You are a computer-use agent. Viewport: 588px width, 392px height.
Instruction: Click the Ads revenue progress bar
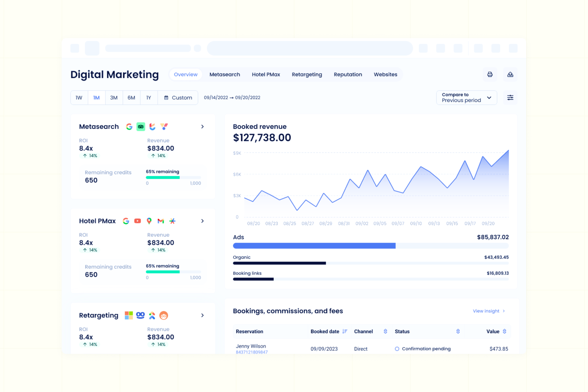click(371, 246)
